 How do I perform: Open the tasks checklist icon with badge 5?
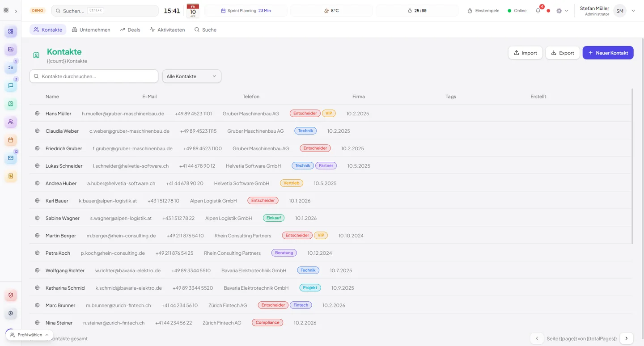(11, 68)
